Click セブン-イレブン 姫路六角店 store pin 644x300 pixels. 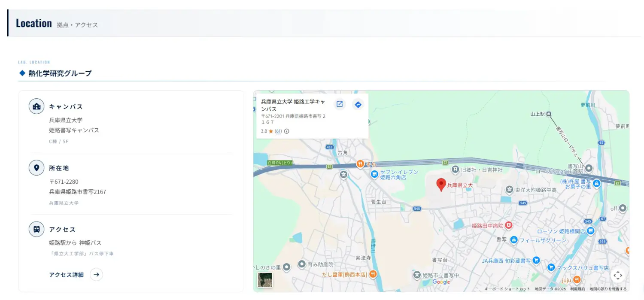(374, 174)
